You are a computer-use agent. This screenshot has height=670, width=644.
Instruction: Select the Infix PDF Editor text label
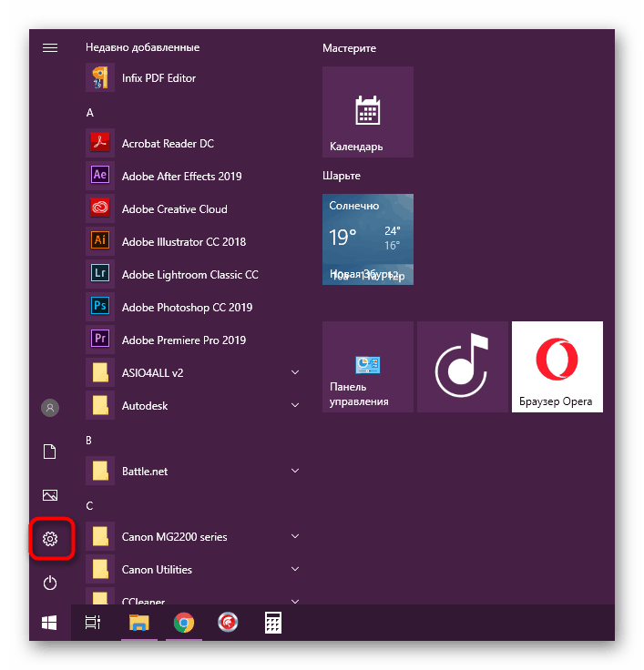(158, 78)
